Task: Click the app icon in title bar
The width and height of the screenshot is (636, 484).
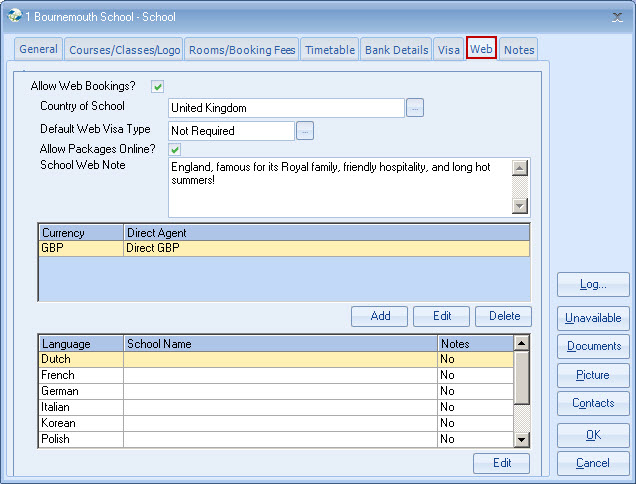Action: [14, 16]
